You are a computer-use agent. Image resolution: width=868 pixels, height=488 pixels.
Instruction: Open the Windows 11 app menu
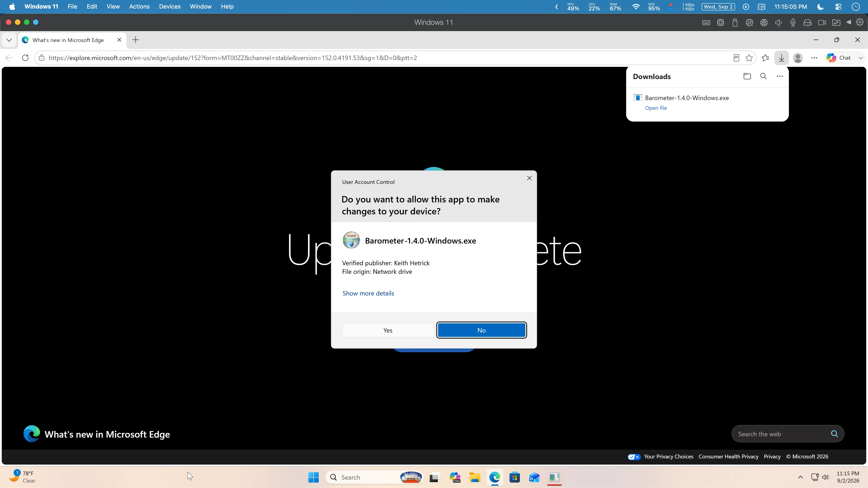pyautogui.click(x=41, y=6)
